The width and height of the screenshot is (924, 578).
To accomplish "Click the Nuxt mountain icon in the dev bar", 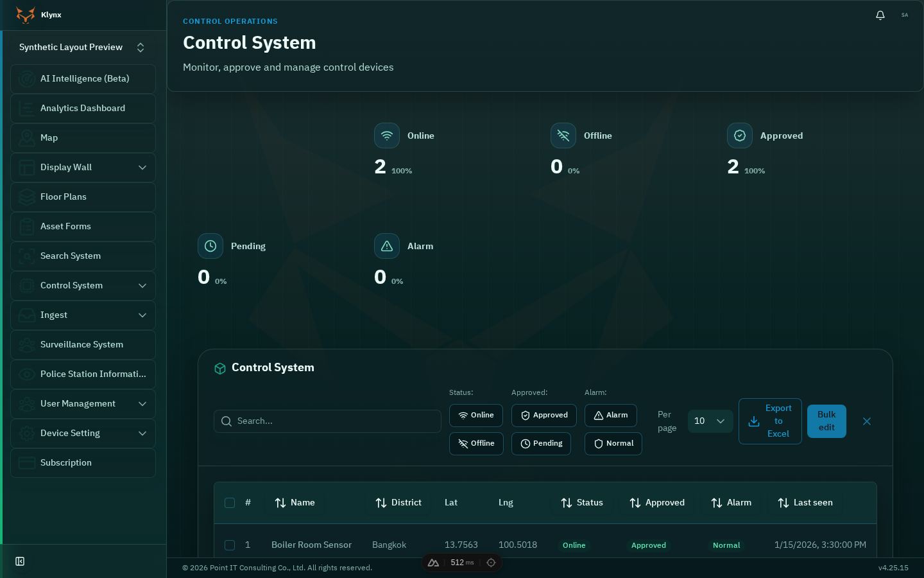I will pyautogui.click(x=433, y=563).
